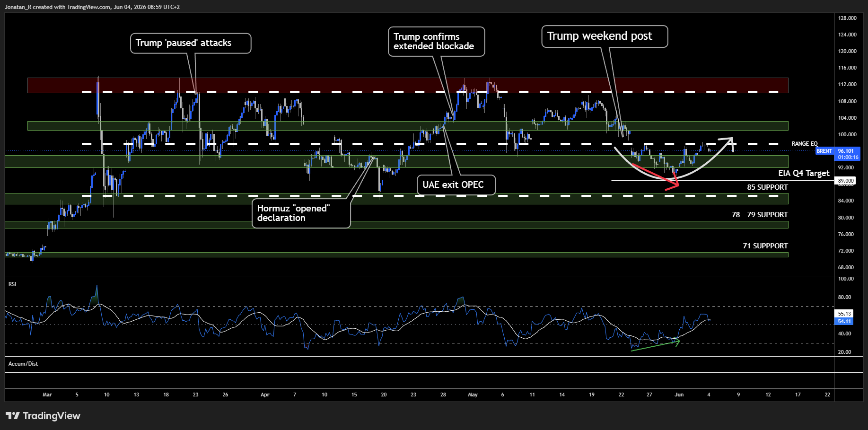Click 72.000 on the price axis
The height and width of the screenshot is (430, 868).
(846, 251)
